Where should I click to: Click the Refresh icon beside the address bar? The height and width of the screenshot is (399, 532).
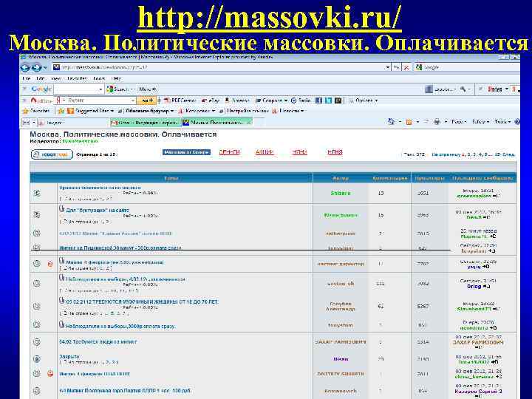point(396,67)
